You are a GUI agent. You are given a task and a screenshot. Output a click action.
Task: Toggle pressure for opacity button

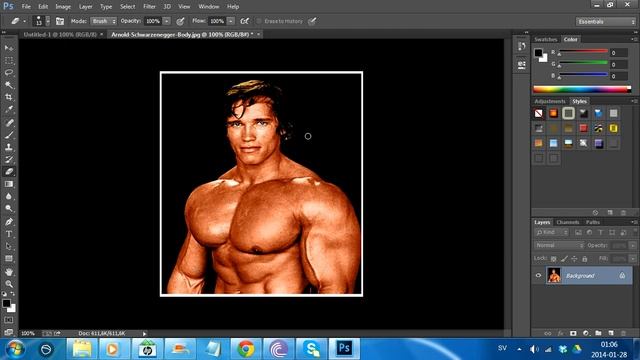click(180, 21)
